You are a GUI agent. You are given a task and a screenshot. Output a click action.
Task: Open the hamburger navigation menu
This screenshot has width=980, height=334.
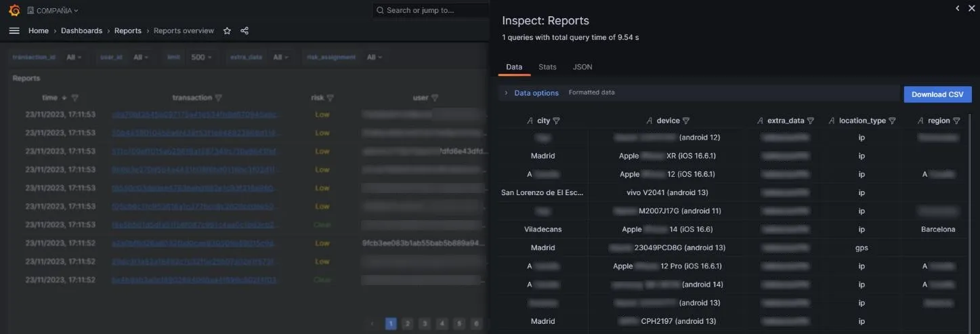tap(14, 30)
